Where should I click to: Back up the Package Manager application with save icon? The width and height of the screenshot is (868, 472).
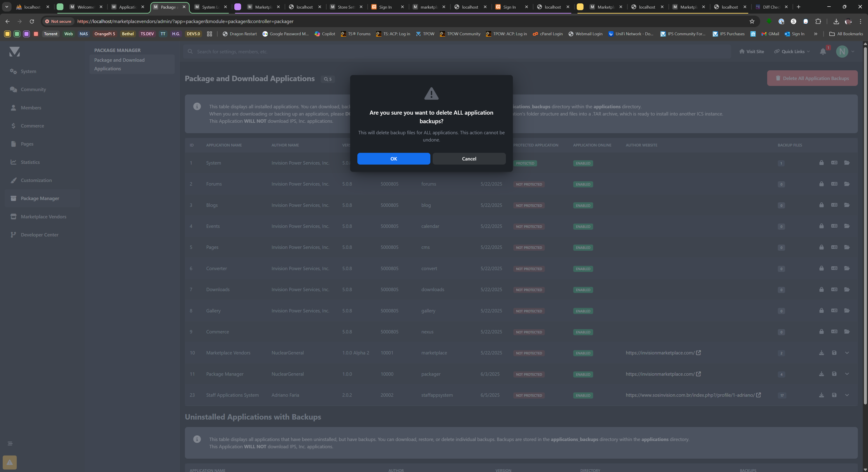pos(834,374)
